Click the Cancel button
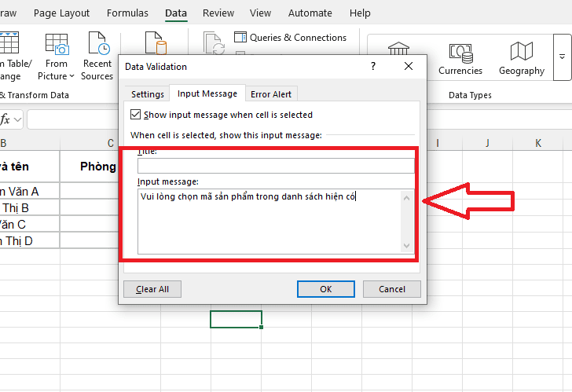 coord(392,289)
